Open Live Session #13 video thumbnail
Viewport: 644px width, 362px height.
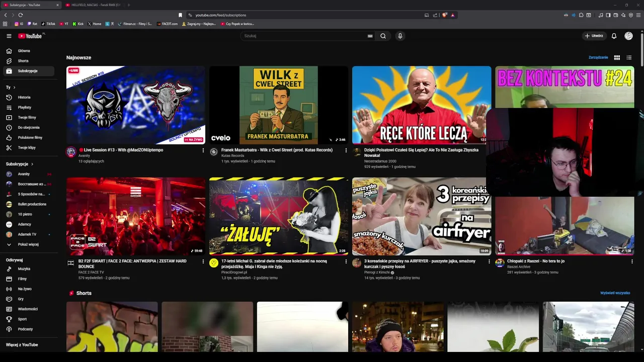pos(136,105)
